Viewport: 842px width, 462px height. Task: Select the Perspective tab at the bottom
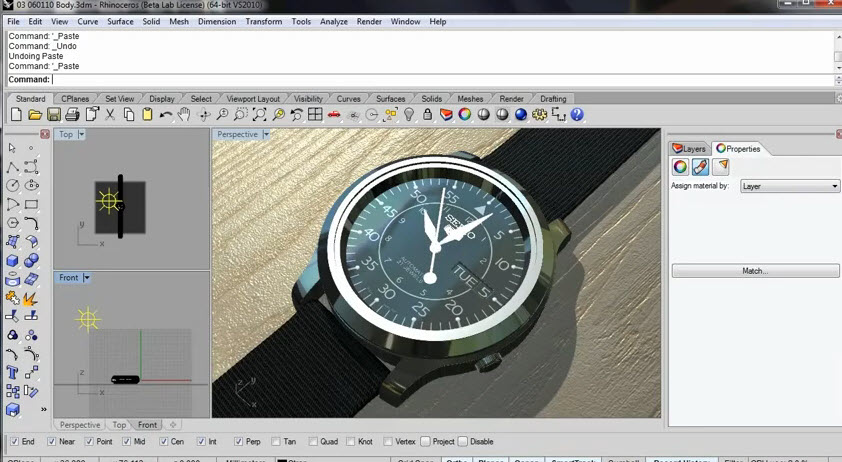pos(80,425)
